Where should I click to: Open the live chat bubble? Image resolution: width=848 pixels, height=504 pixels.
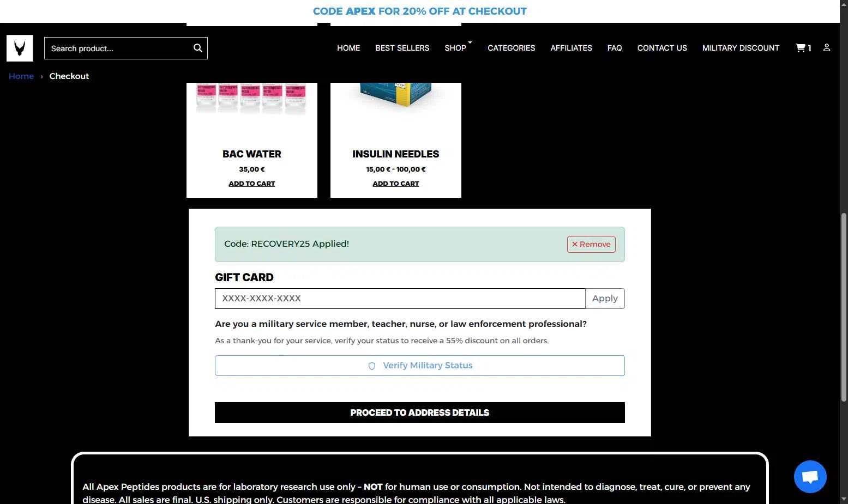point(810,477)
